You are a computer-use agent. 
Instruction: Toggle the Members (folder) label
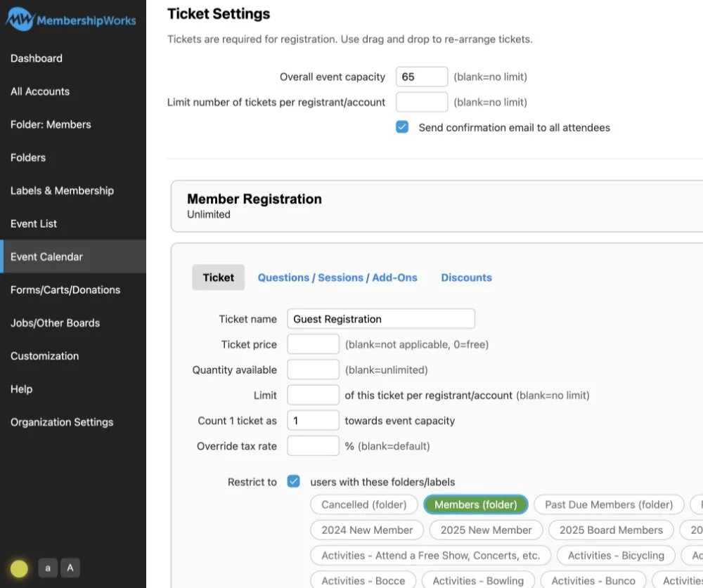pyautogui.click(x=475, y=504)
